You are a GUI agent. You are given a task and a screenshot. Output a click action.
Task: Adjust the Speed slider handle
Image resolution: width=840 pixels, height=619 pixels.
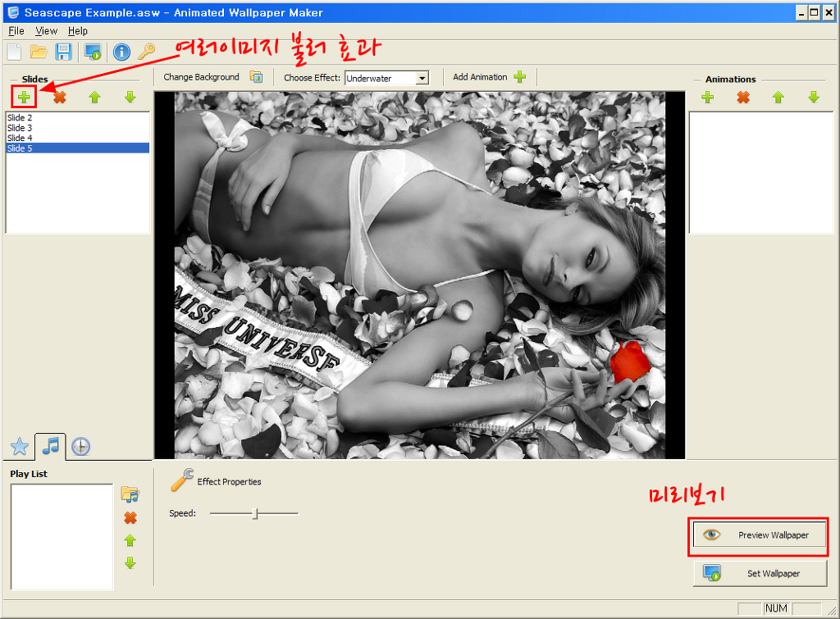[x=256, y=513]
